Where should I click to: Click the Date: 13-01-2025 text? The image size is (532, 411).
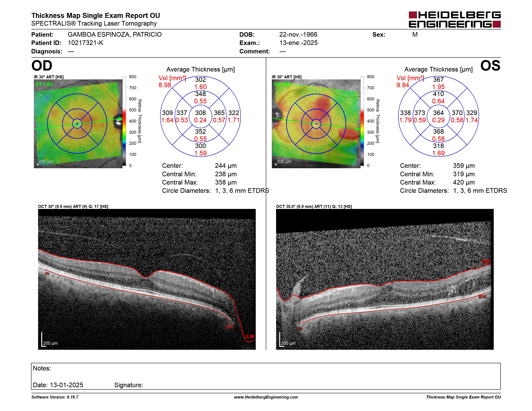click(x=58, y=385)
